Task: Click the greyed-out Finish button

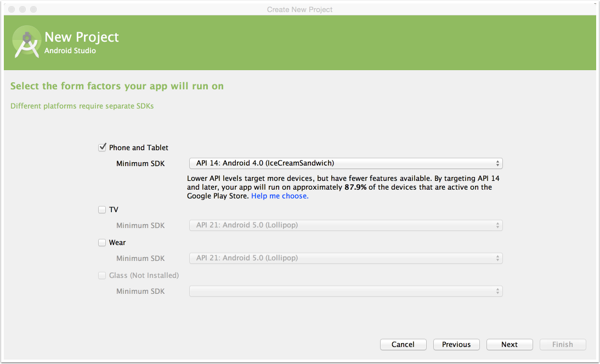Action: click(563, 344)
